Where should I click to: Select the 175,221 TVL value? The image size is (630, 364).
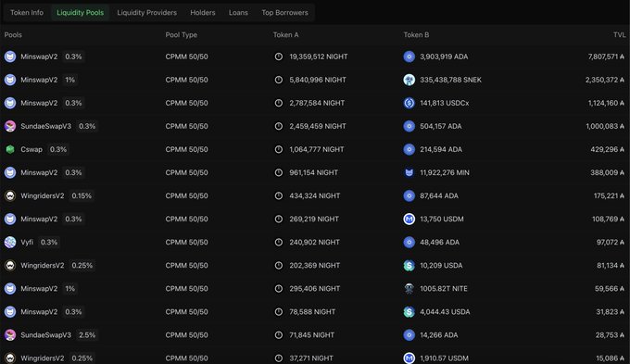pos(609,196)
